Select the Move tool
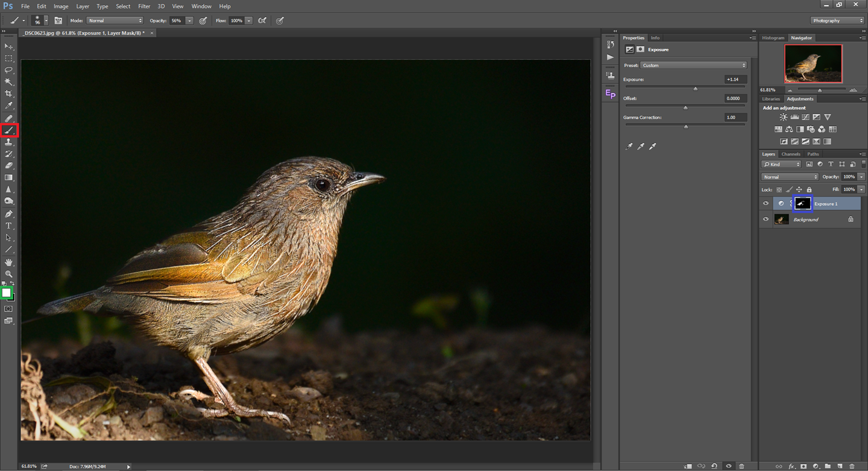868x471 pixels. coord(9,46)
